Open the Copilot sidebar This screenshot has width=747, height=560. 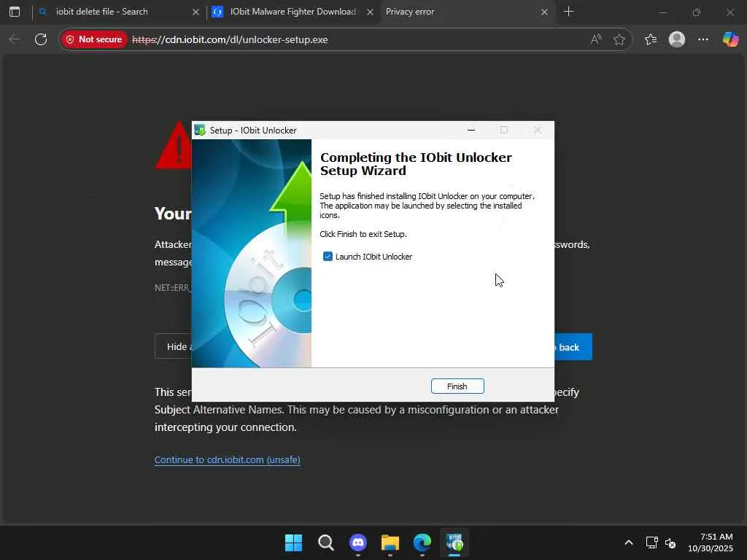730,39
